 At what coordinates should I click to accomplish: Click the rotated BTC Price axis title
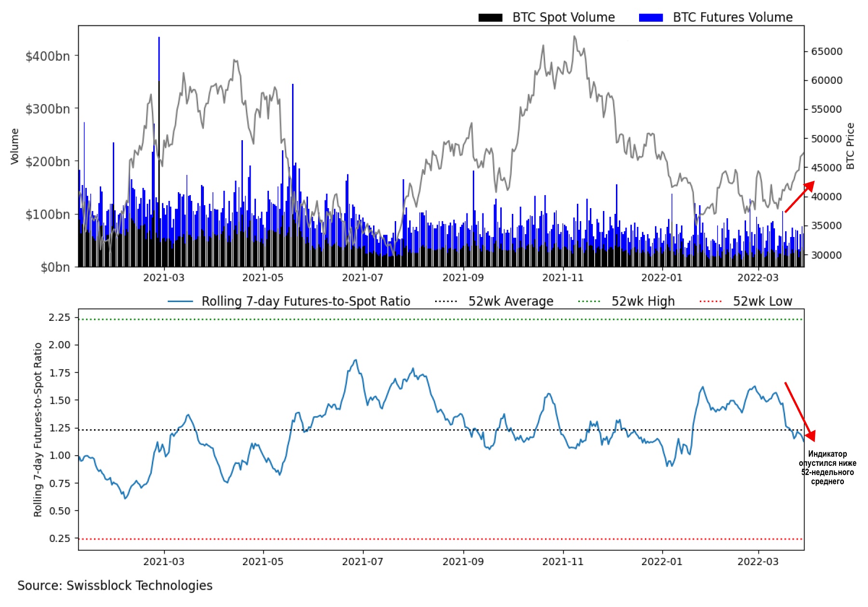(850, 146)
